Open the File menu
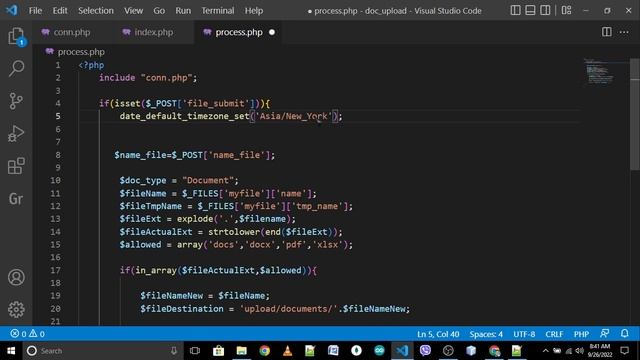Viewport: 640px width, 360px height. [36, 11]
